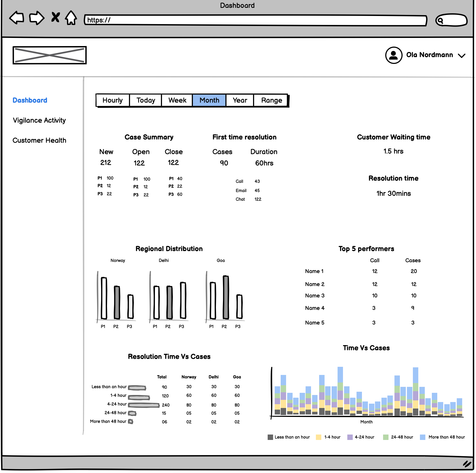Click the user profile avatar icon
476x473 pixels.
click(393, 55)
